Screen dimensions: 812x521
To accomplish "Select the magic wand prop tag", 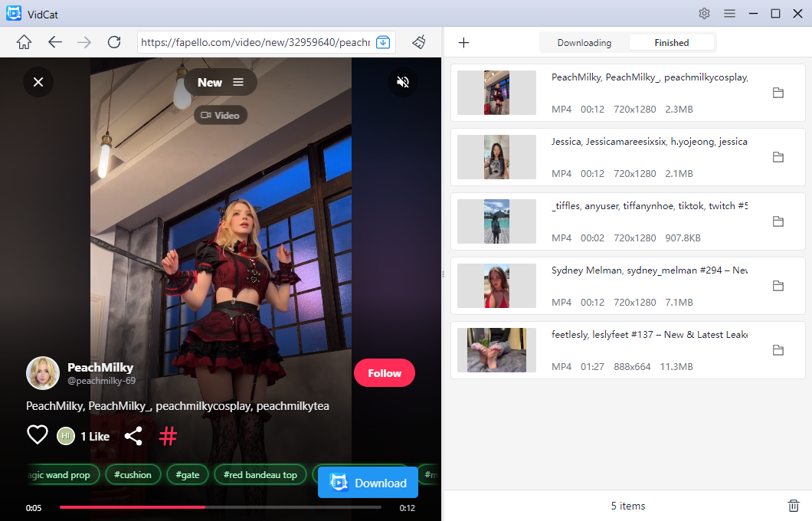I will point(62,474).
